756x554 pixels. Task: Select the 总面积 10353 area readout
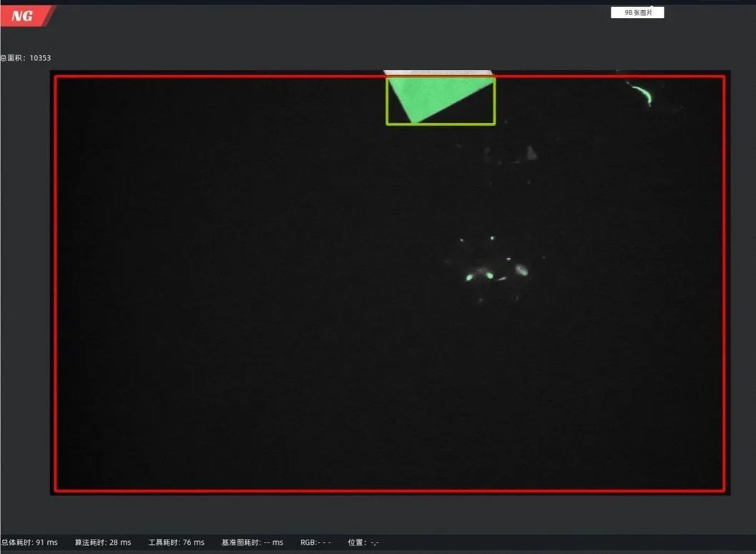tap(25, 58)
